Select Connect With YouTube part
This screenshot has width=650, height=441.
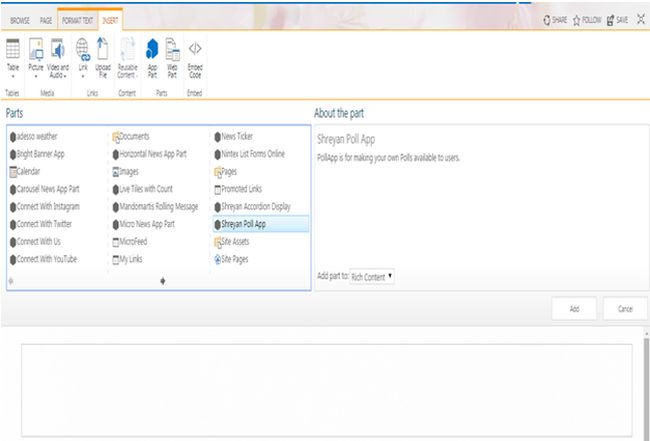point(44,259)
